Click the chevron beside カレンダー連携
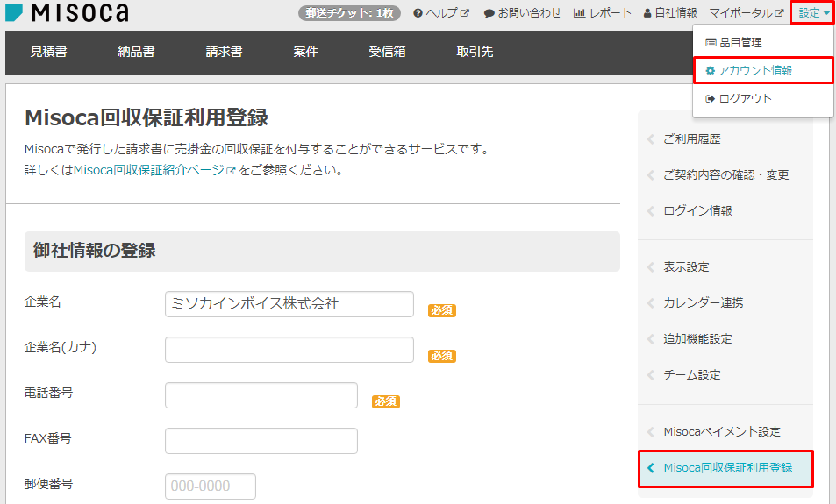 pos(650,303)
